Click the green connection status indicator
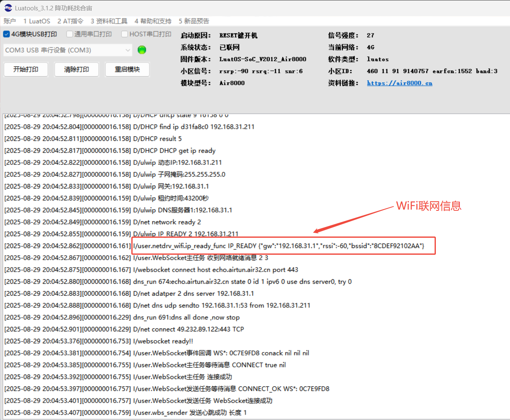The height and width of the screenshot is (420, 510). 142,50
